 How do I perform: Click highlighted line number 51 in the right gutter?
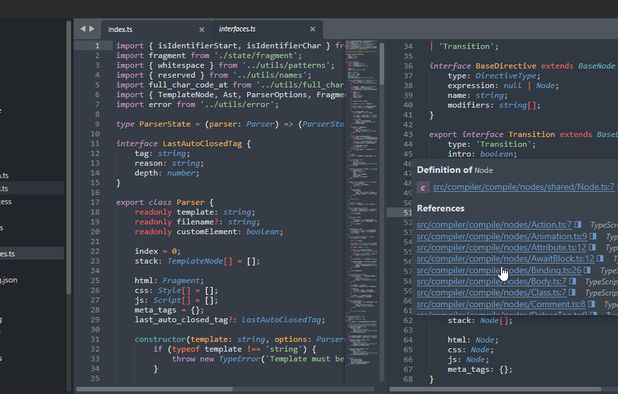pos(408,213)
